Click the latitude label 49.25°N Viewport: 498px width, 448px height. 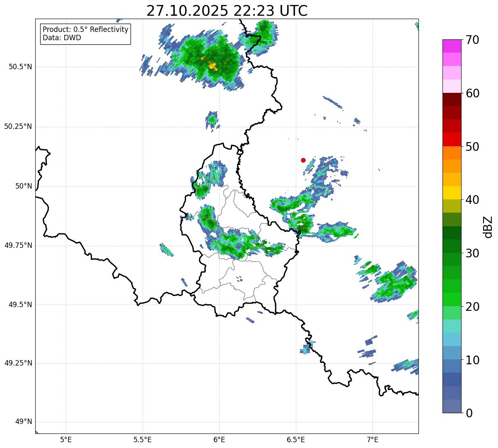click(x=18, y=363)
